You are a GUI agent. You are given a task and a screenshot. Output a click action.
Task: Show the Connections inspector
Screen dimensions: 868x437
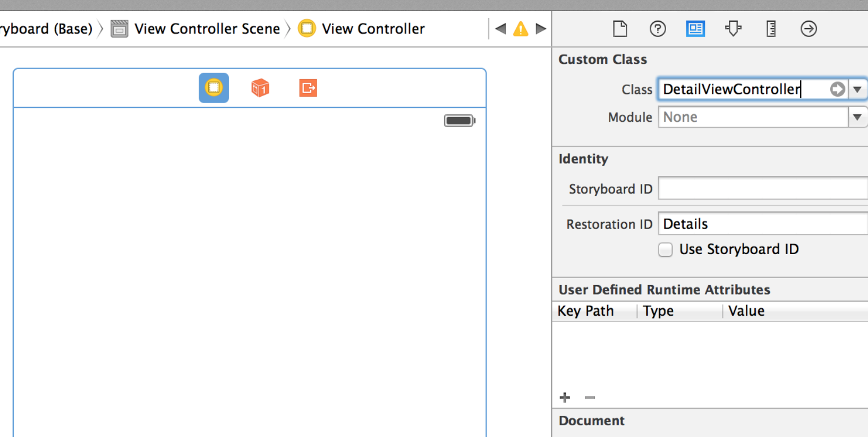[809, 29]
